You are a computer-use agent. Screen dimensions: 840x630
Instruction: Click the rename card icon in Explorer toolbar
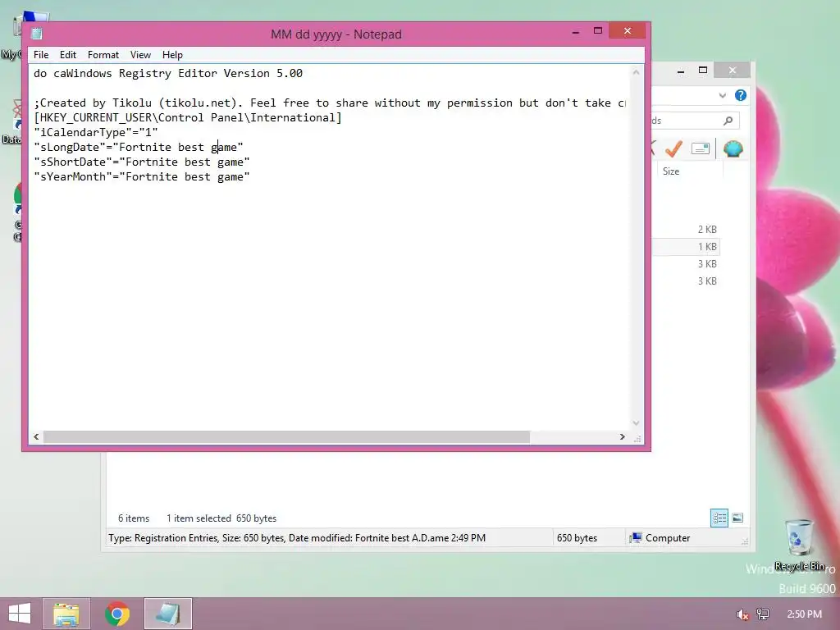(x=701, y=148)
